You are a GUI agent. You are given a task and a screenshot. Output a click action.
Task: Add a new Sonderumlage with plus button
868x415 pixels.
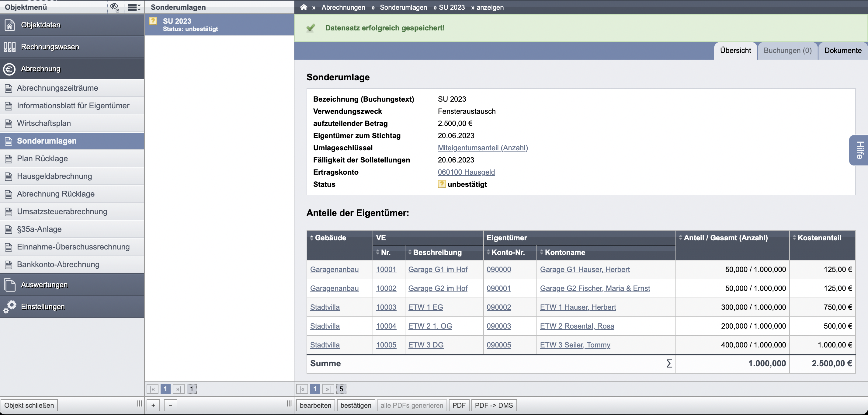click(153, 405)
